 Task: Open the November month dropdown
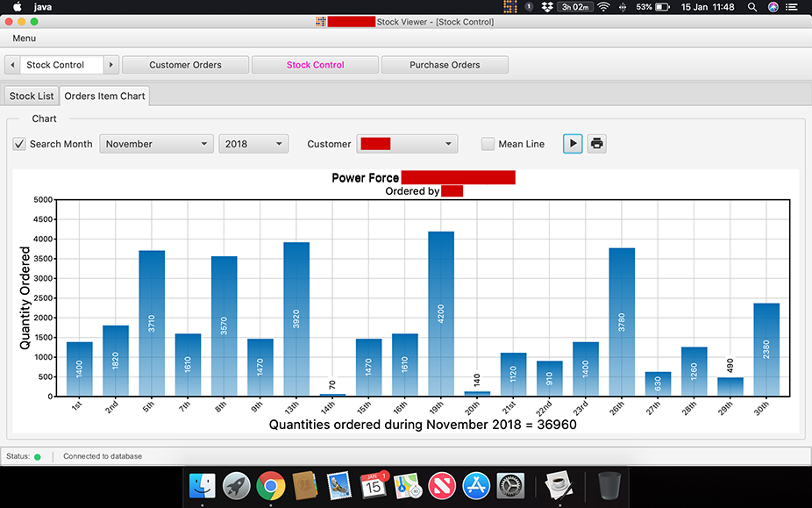click(x=156, y=144)
